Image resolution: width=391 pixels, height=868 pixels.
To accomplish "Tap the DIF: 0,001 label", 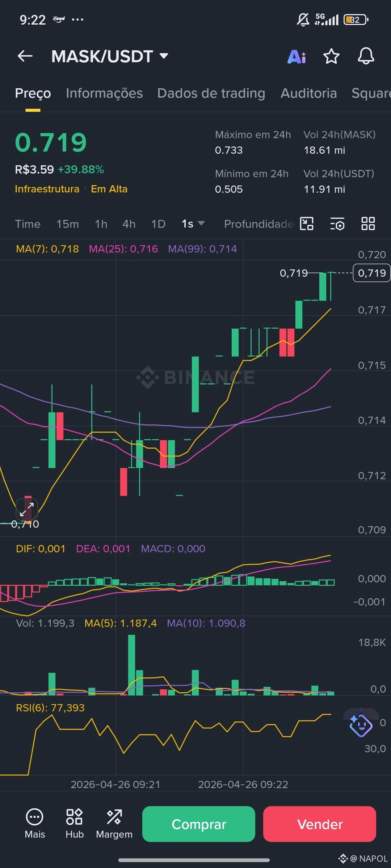I will [x=41, y=549].
